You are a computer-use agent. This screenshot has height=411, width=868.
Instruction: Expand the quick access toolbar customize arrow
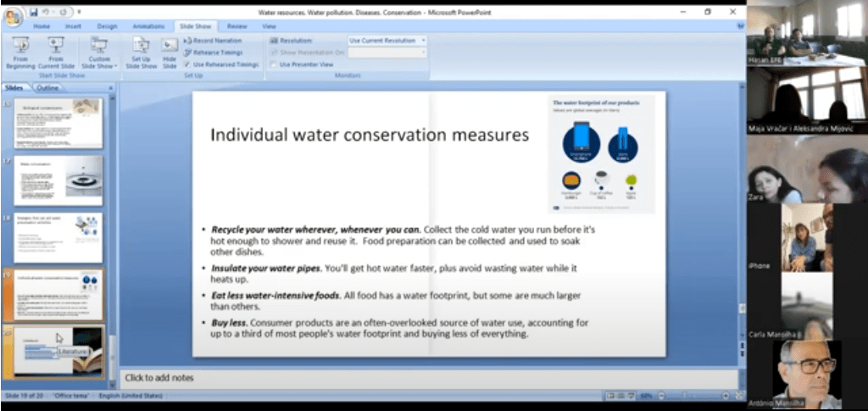79,13
